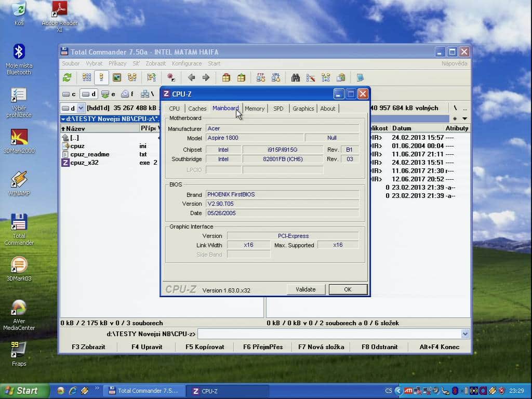Open the Konfigurace menu in Total Commander
Image resolution: width=532 pixels, height=399 pixels.
[x=187, y=63]
